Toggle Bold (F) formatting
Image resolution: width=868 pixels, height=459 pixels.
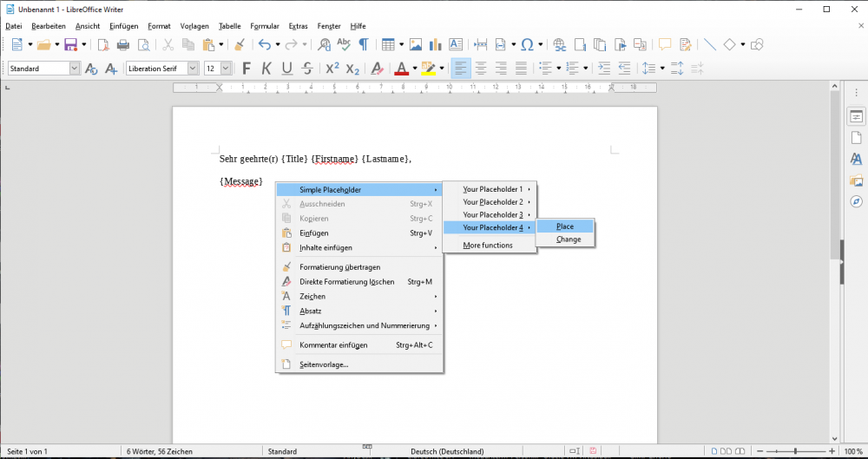coord(247,69)
